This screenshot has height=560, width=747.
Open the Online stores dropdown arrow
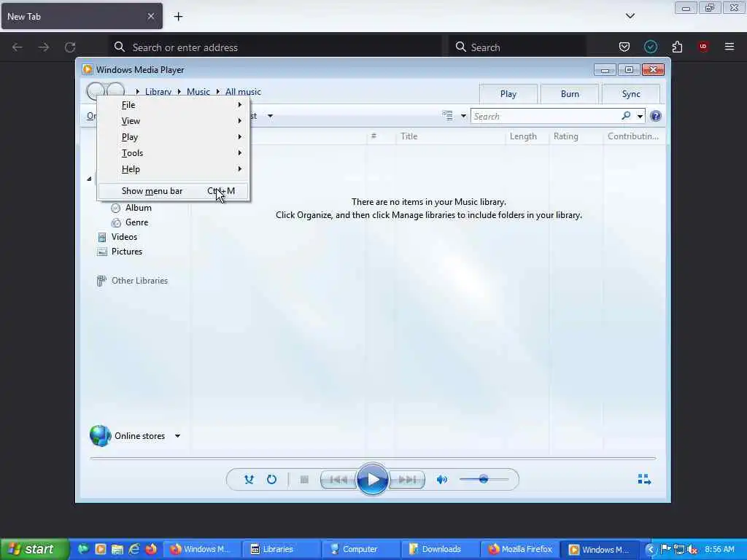point(177,436)
